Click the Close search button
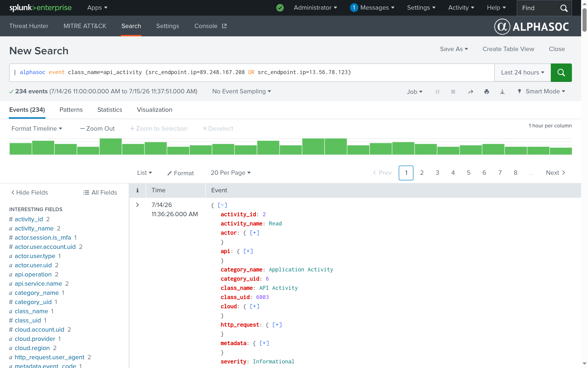The image size is (588, 368). pyautogui.click(x=557, y=49)
